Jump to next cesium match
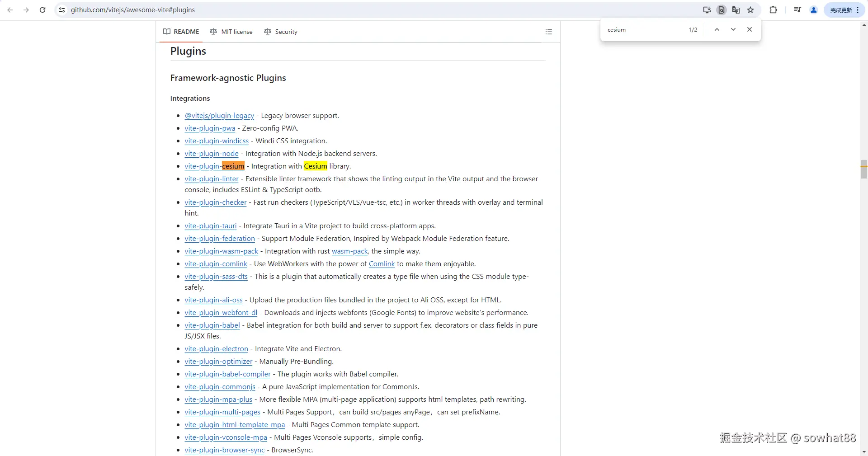This screenshot has width=868, height=456. pos(733,29)
